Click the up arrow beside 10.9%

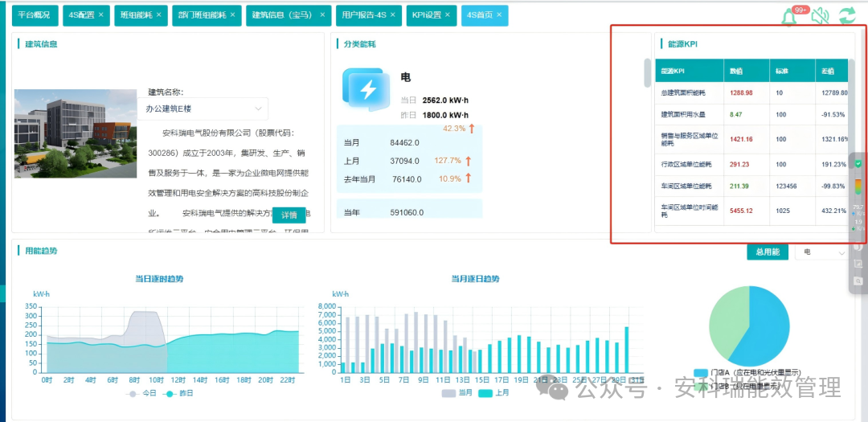click(468, 178)
